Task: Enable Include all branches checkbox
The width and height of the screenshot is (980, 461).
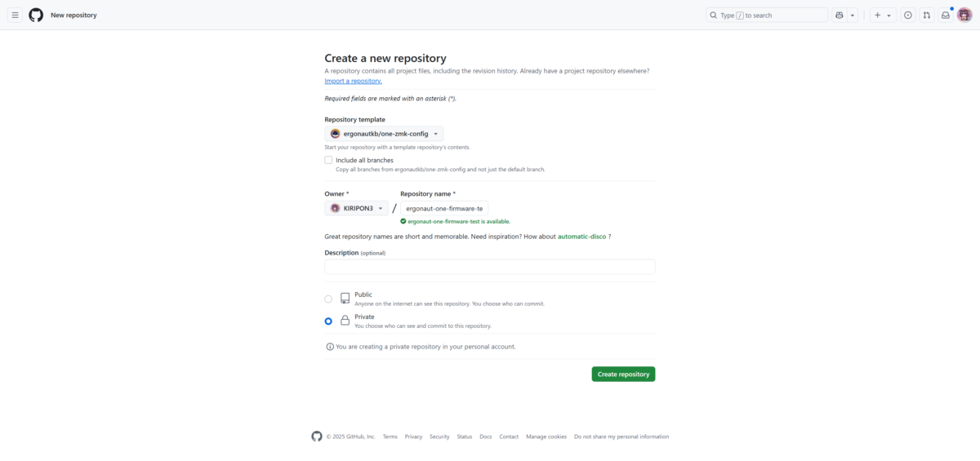Action: 328,161
